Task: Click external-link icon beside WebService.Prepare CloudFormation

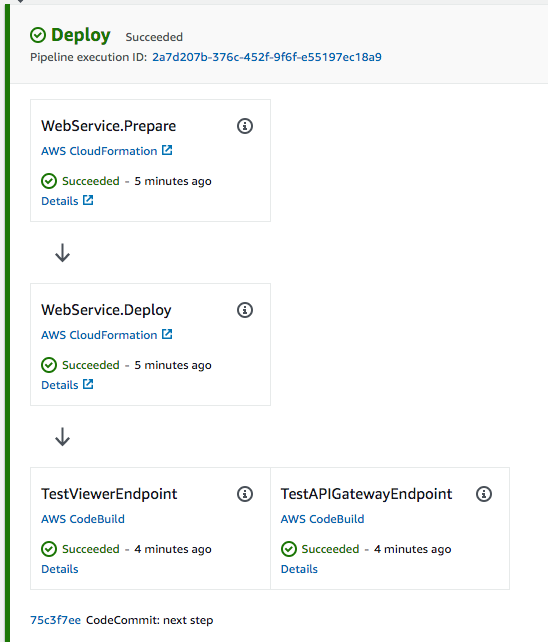Action: [x=167, y=150]
